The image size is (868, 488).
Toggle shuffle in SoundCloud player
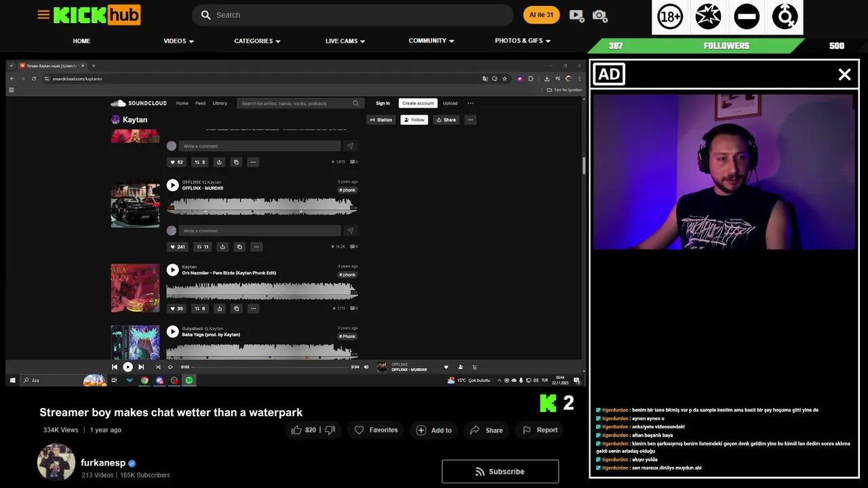[158, 367]
